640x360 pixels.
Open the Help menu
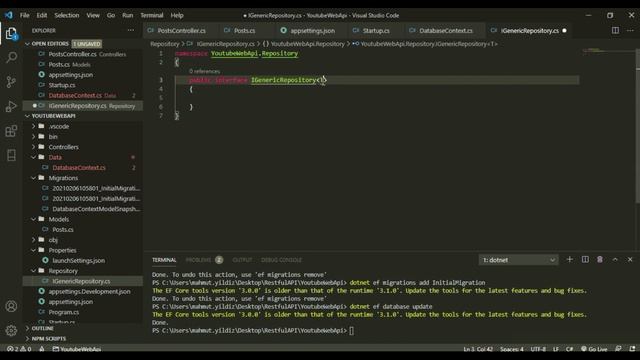[177, 15]
